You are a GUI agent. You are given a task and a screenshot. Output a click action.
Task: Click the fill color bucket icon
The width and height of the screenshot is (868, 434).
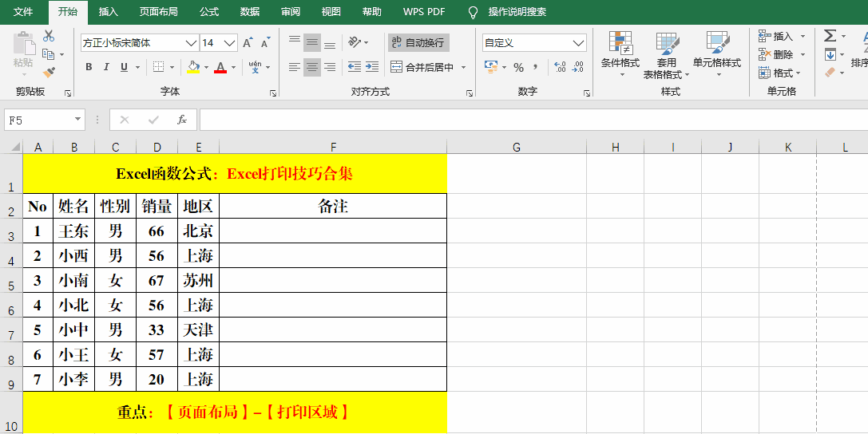click(193, 67)
